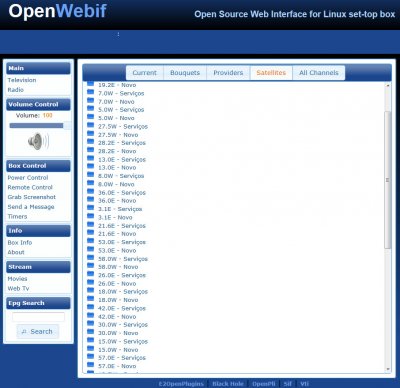Click the scrollbar up arrow
Viewport: 400px width, 388px height.
388,86
